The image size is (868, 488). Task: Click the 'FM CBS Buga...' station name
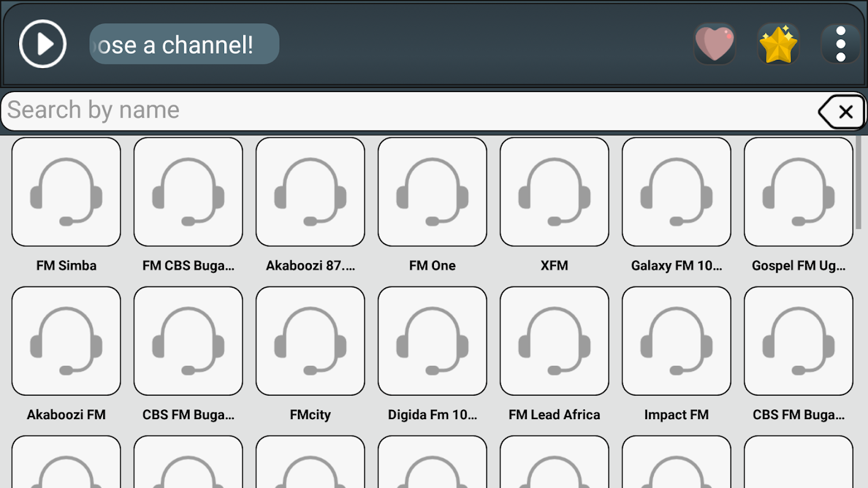coord(189,265)
